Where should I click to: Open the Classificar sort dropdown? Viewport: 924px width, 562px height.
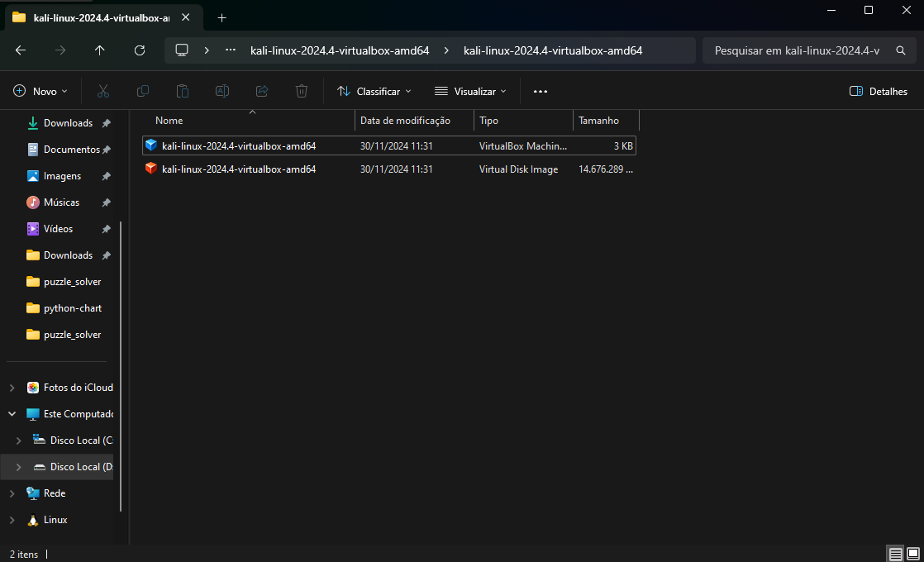(374, 91)
